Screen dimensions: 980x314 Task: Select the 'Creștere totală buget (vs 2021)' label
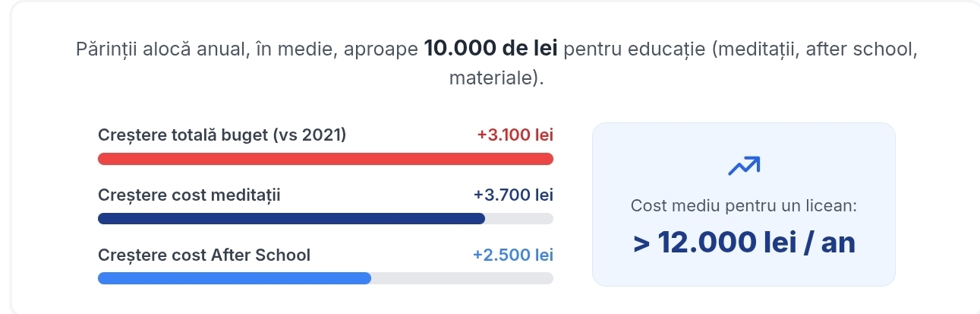pos(222,135)
